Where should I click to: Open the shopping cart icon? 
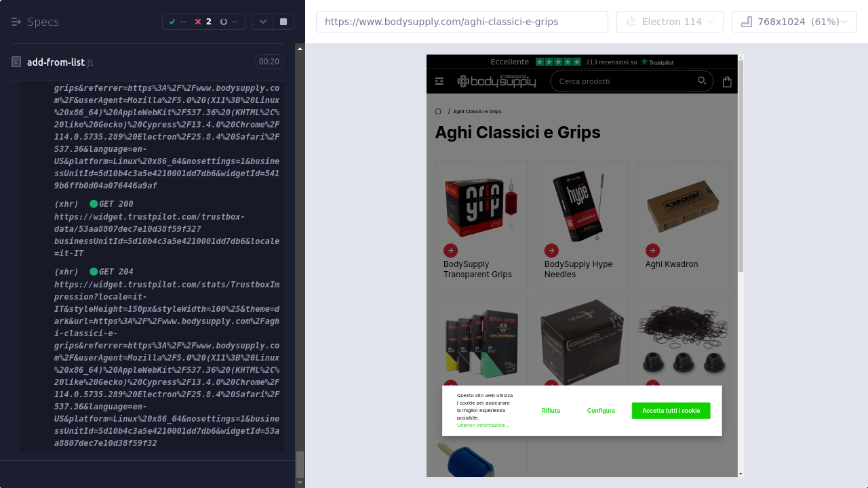[x=727, y=82]
